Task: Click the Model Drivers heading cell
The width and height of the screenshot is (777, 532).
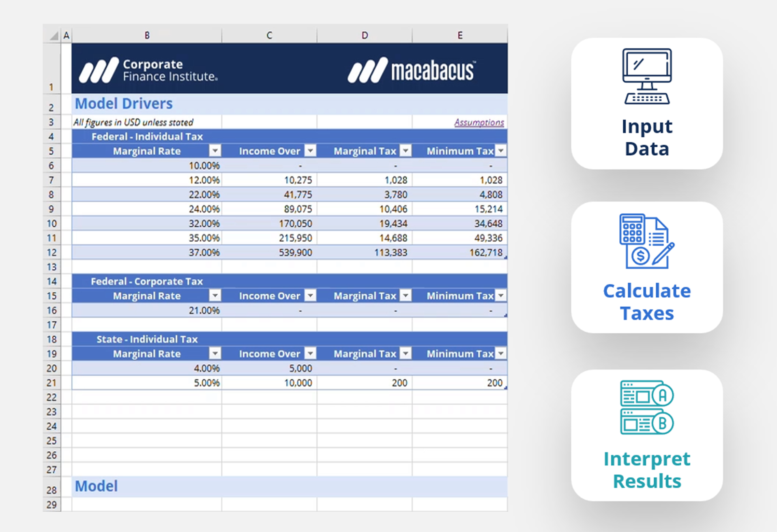Action: pyautogui.click(x=123, y=104)
